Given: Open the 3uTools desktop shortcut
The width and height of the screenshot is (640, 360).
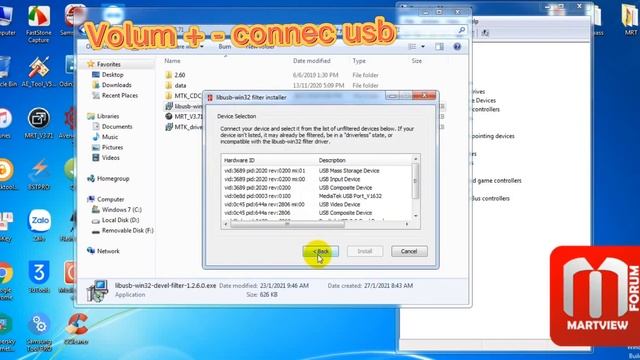Looking at the screenshot, I should pos(39,277).
